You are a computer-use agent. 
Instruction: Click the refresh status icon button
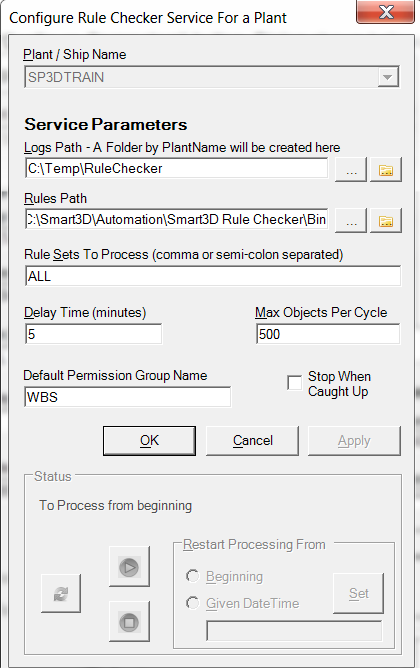tap(61, 593)
